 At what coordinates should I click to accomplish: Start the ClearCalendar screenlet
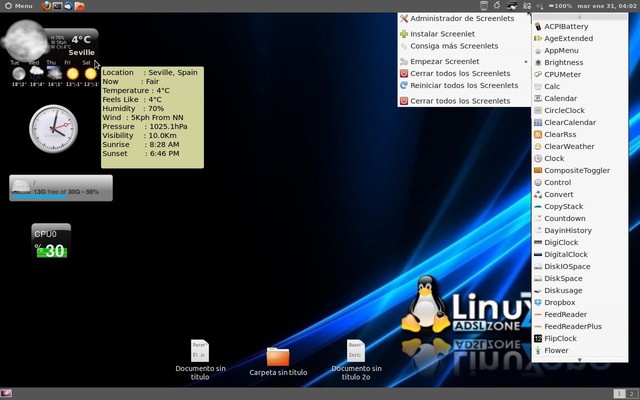[x=580, y=122]
